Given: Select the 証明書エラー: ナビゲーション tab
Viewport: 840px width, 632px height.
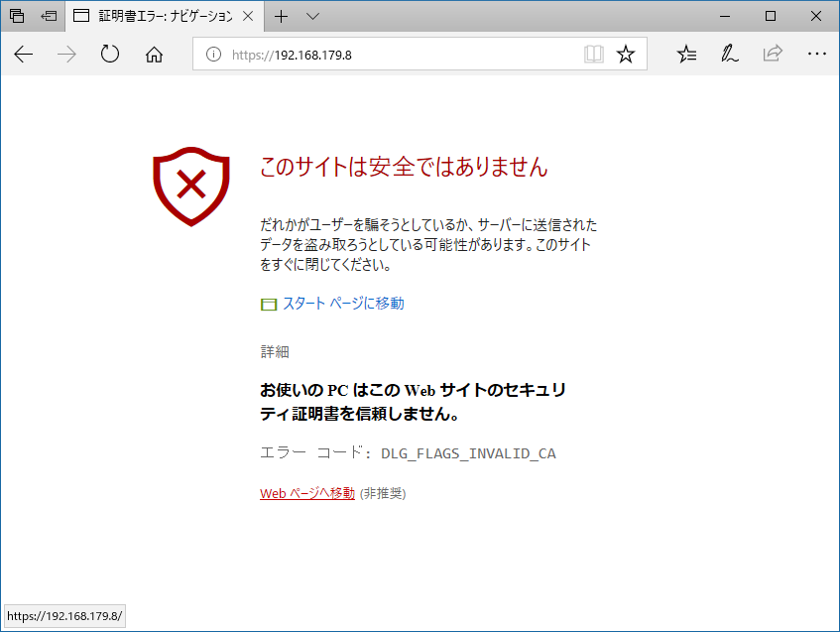Looking at the screenshot, I should (165, 16).
